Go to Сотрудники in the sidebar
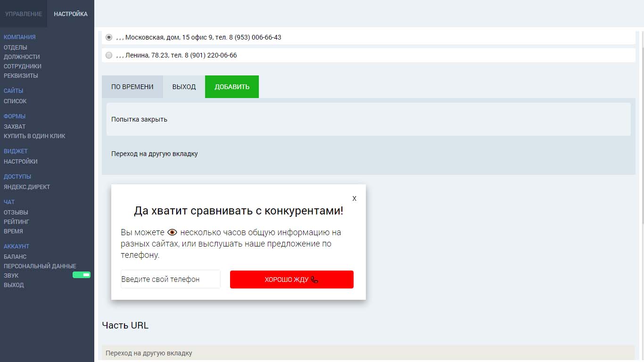The image size is (644, 362). (23, 66)
